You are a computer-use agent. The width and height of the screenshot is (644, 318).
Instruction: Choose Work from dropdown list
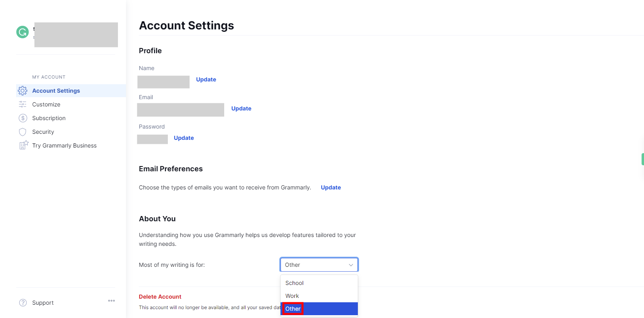[x=319, y=296]
